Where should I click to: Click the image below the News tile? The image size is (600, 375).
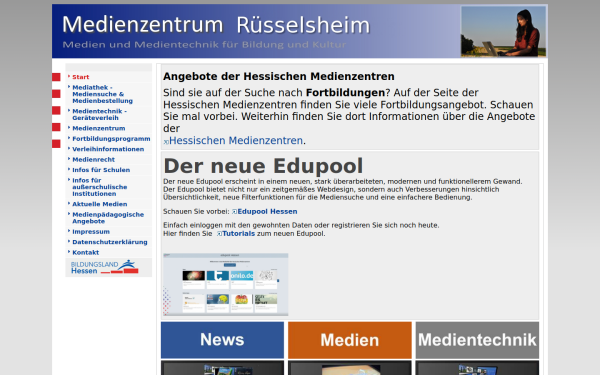tap(222, 368)
